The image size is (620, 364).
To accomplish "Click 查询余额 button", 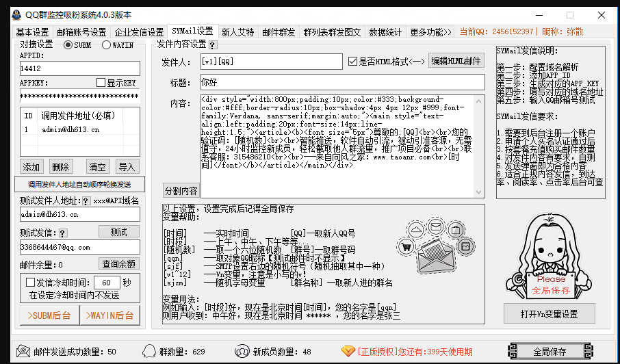I will pyautogui.click(x=118, y=263).
